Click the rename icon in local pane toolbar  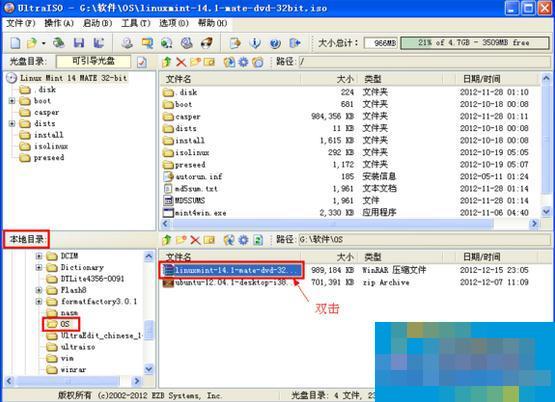[209, 240]
